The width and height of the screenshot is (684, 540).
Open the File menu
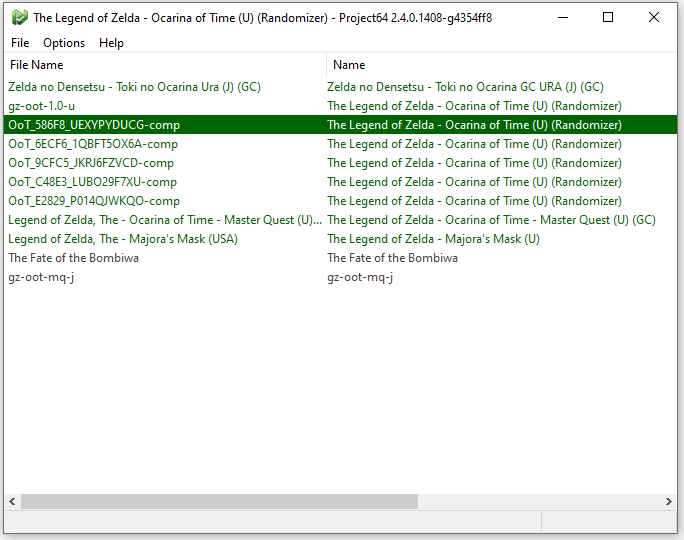click(x=20, y=43)
